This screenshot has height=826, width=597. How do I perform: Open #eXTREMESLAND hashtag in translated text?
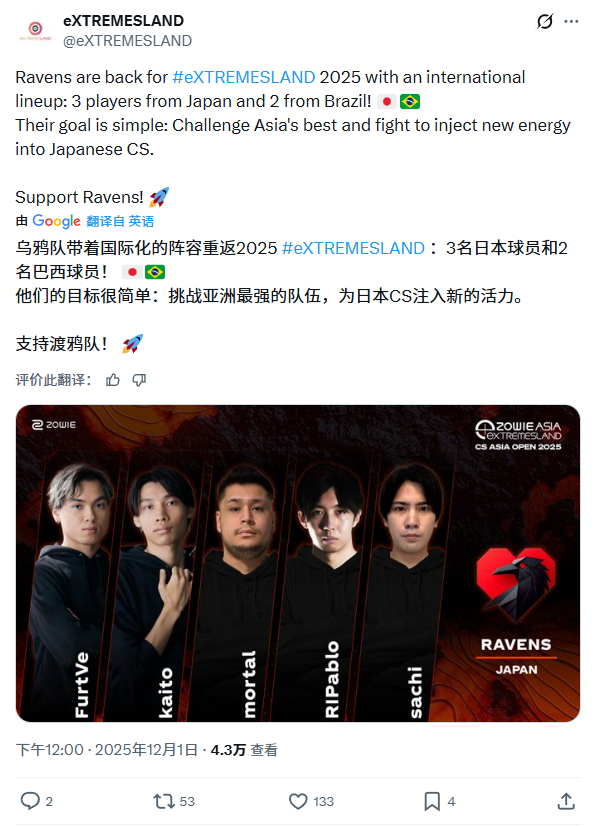[x=354, y=248]
